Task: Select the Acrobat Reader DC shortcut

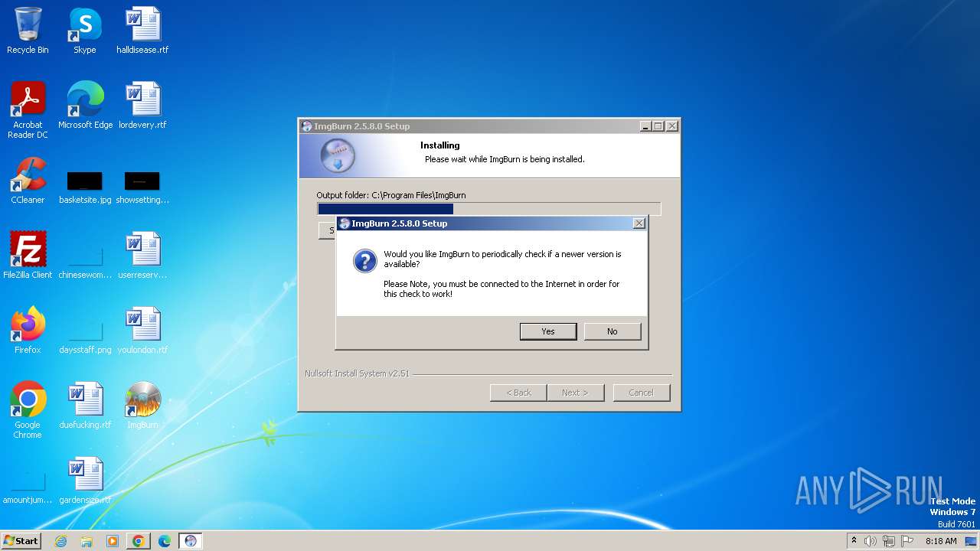Action: 28,110
